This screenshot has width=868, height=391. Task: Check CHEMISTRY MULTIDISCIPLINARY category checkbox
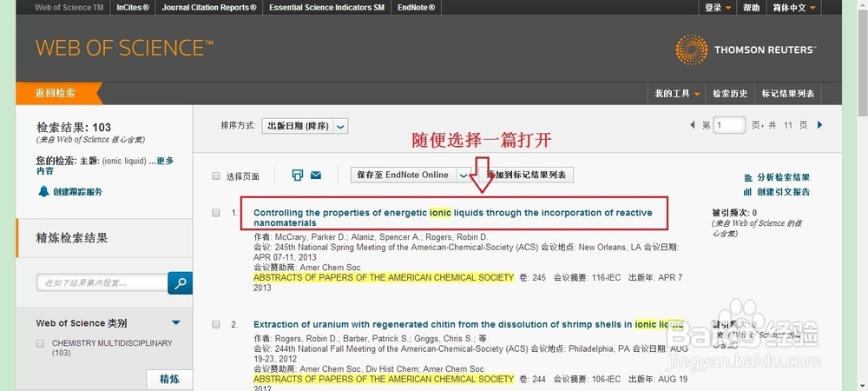(x=40, y=343)
